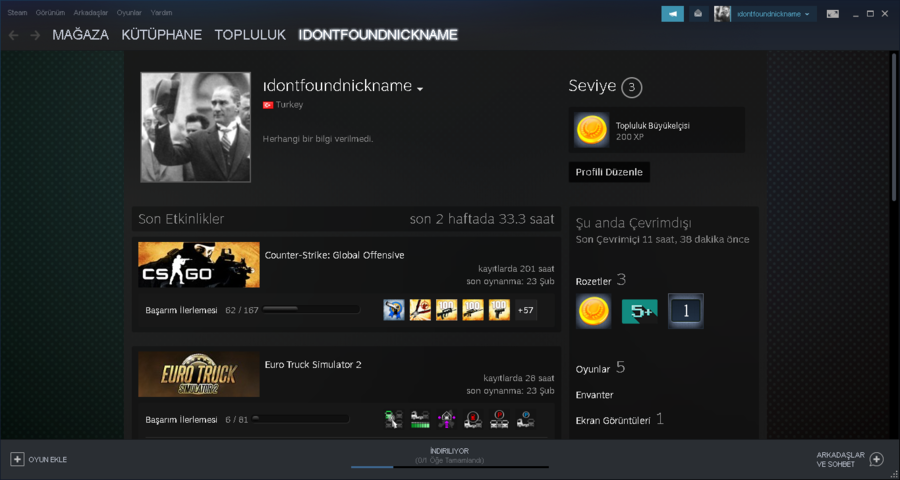
Task: Go to the KÜTÜPHANE tab
Action: (x=162, y=35)
